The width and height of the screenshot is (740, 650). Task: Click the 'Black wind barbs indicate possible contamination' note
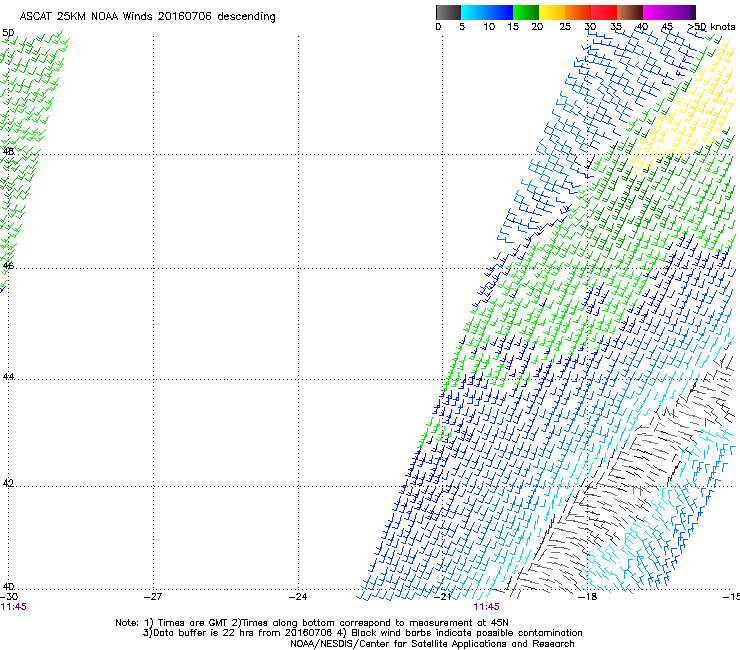click(467, 633)
